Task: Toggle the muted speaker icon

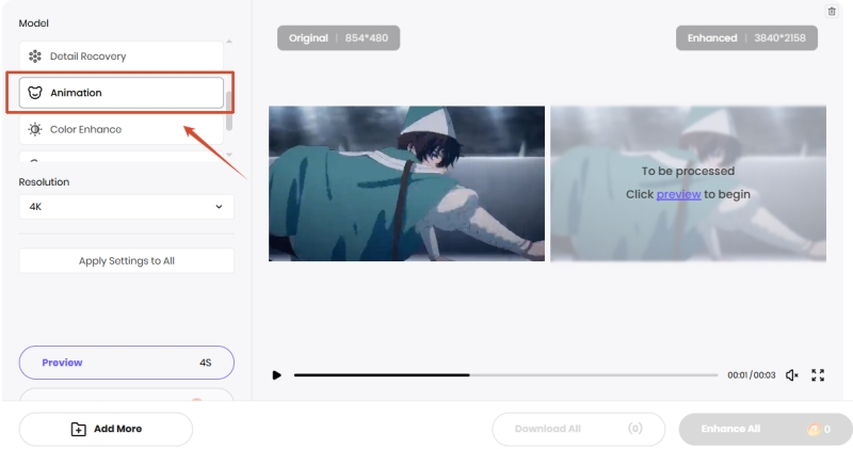Action: pyautogui.click(x=792, y=375)
